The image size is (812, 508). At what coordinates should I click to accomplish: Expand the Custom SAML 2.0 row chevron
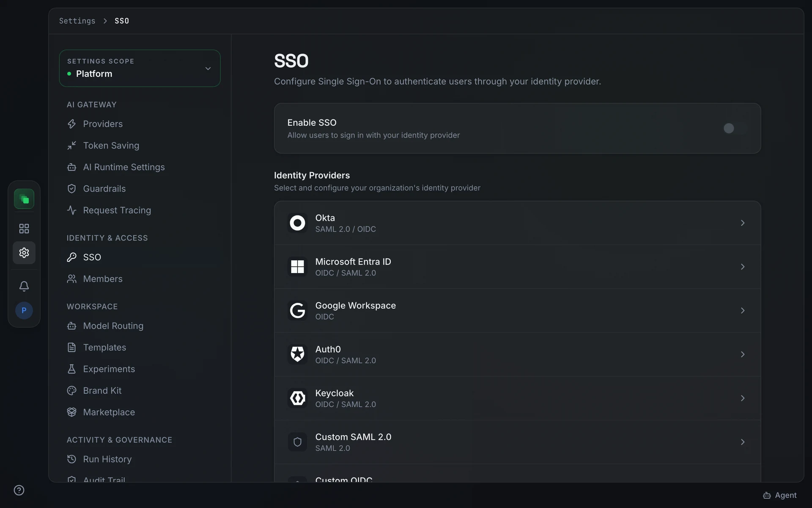(743, 442)
